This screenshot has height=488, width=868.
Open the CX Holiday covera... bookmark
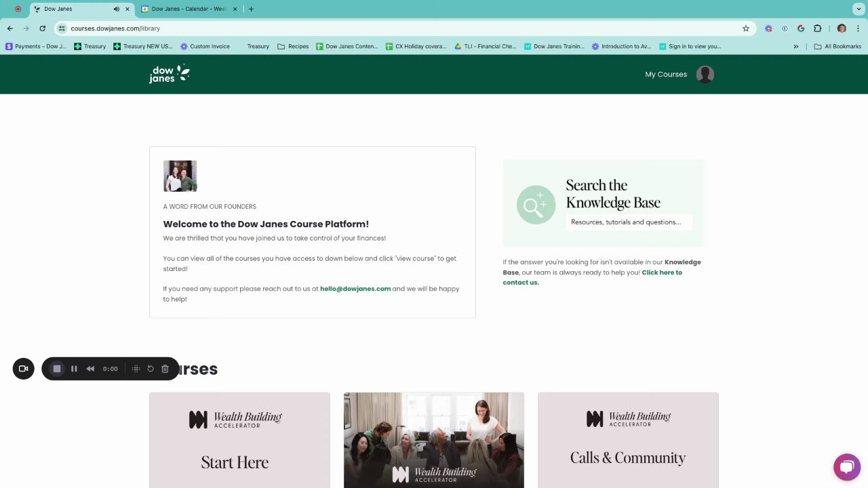tap(416, 47)
